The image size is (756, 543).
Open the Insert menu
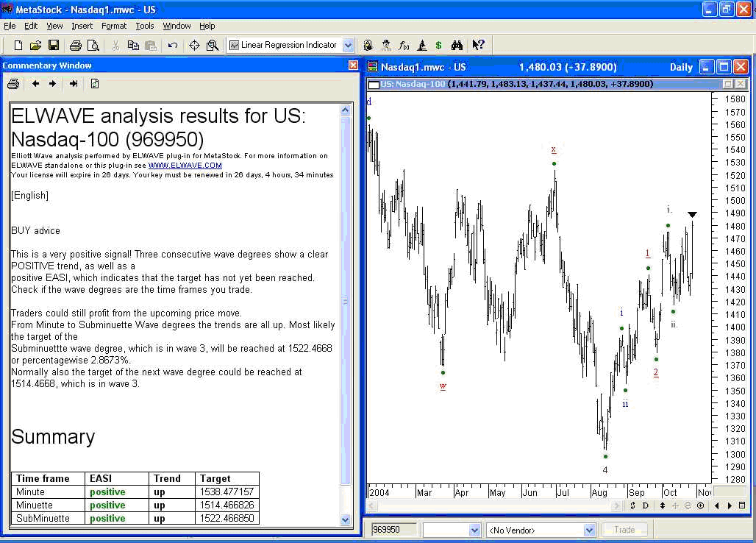pyautogui.click(x=82, y=26)
